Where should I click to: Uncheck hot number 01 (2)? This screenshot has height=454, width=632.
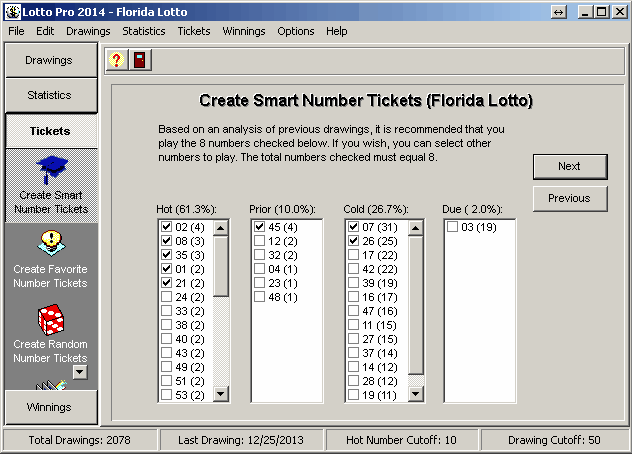(166, 269)
